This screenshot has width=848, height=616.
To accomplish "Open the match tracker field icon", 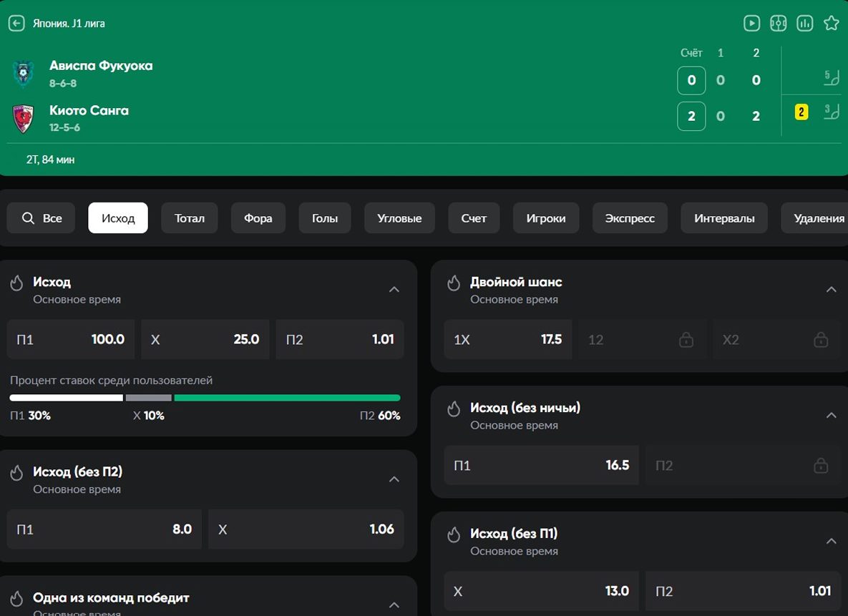I will pos(779,23).
